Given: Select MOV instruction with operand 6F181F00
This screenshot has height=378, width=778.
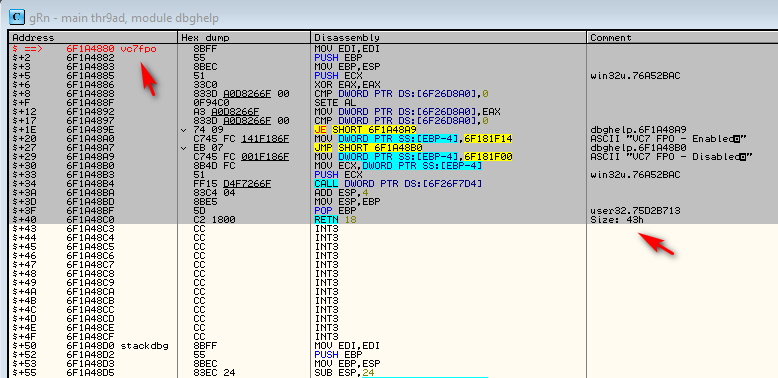Looking at the screenshot, I should (413, 157).
